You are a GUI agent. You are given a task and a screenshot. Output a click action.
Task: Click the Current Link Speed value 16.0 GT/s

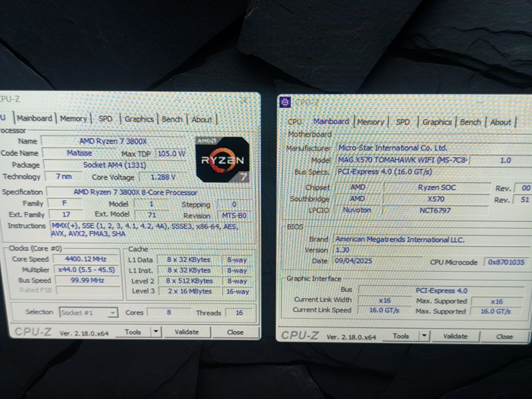[384, 310]
